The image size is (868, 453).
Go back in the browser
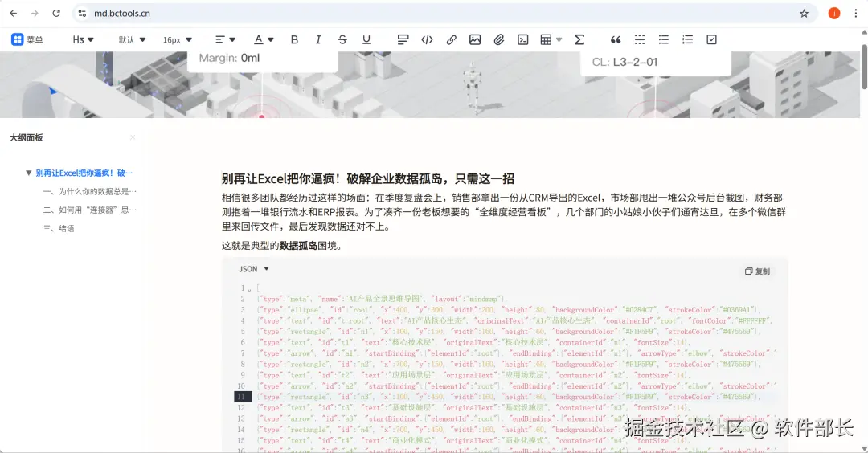coord(14,14)
